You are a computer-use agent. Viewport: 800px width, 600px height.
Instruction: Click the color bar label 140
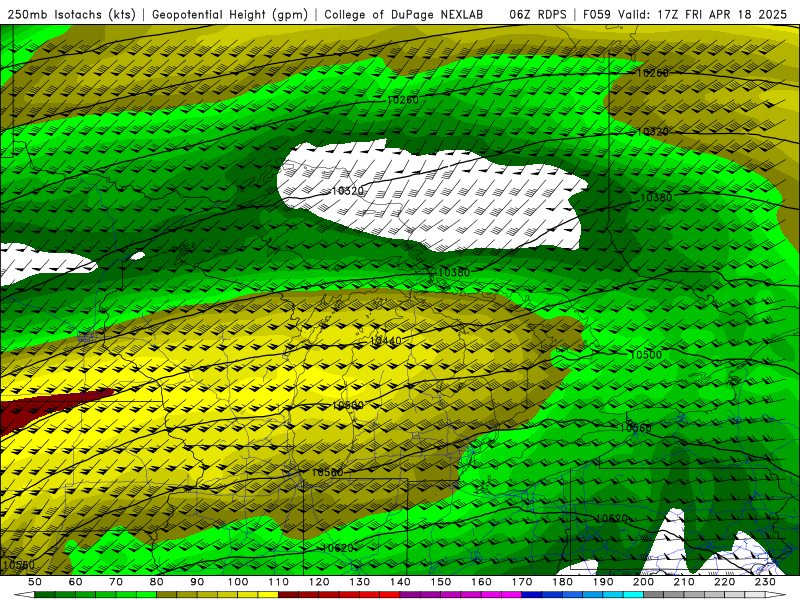click(x=400, y=582)
